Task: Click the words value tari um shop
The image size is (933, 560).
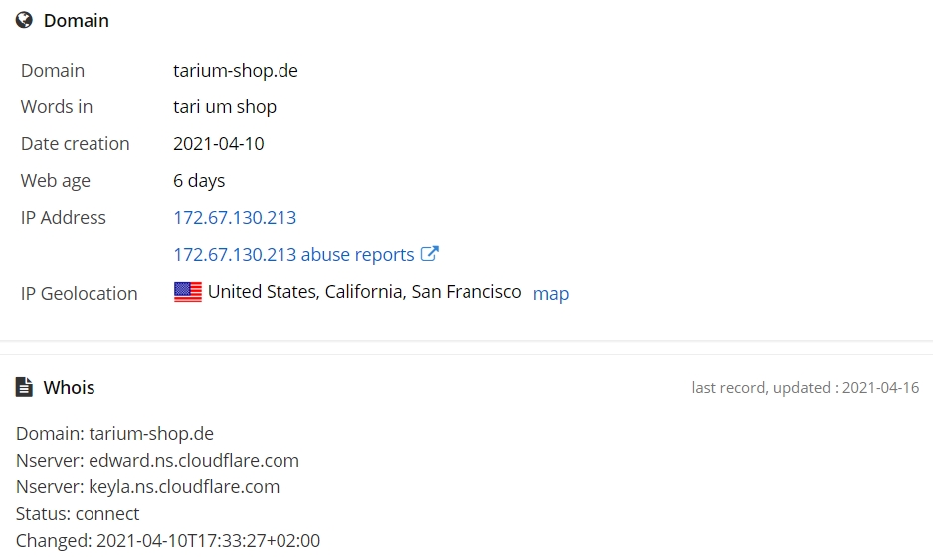Action: coord(225,107)
